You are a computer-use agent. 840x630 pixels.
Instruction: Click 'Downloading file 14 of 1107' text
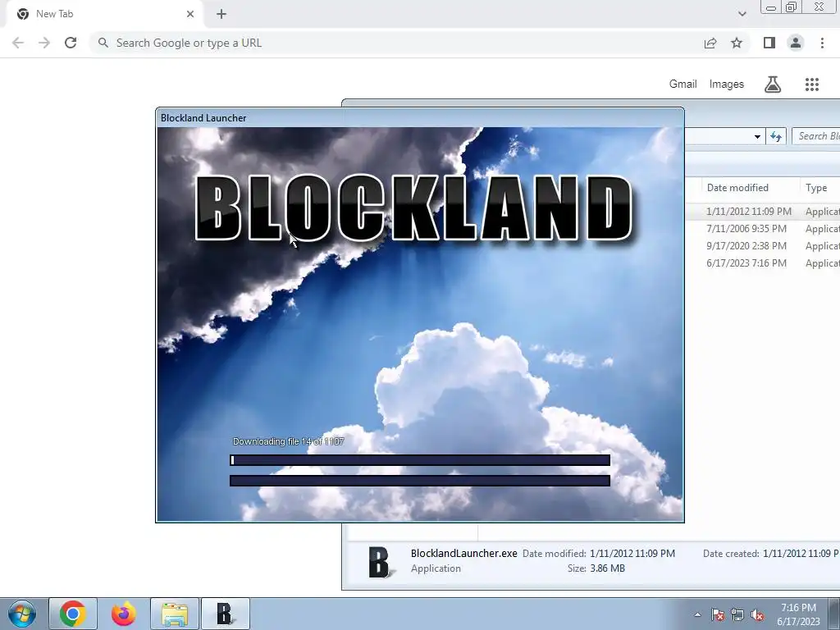tap(288, 441)
